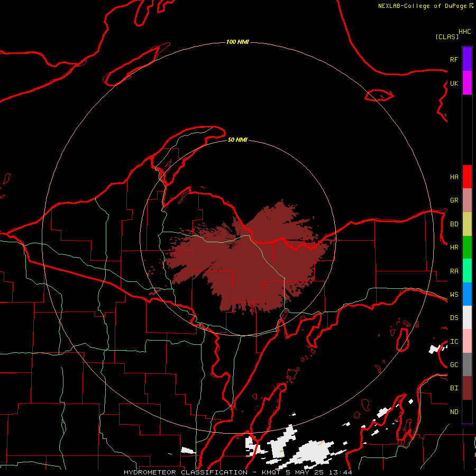This screenshot has height=476, width=476.
Task: Click the 'WS' legend label
Action: [x=454, y=294]
